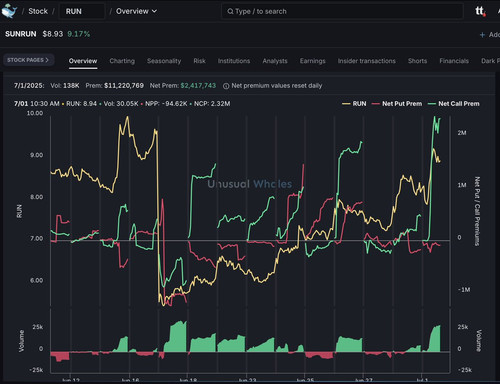Toggle the RUN price line legend
The height and width of the screenshot is (384, 500).
click(x=354, y=104)
